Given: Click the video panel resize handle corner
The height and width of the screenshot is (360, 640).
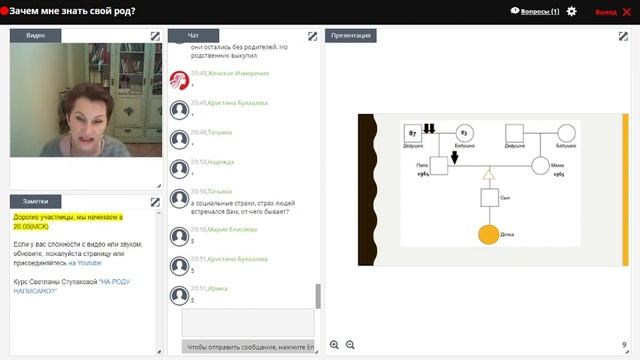Looking at the screenshot, I should click(159, 186).
